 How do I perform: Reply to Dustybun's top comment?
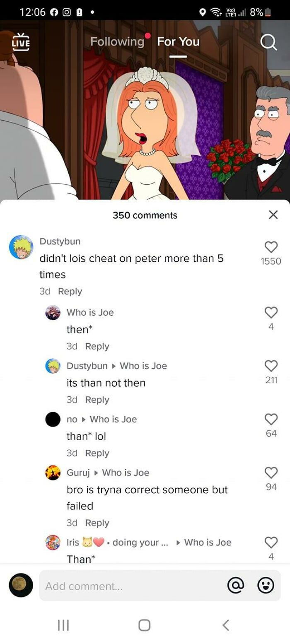70,291
